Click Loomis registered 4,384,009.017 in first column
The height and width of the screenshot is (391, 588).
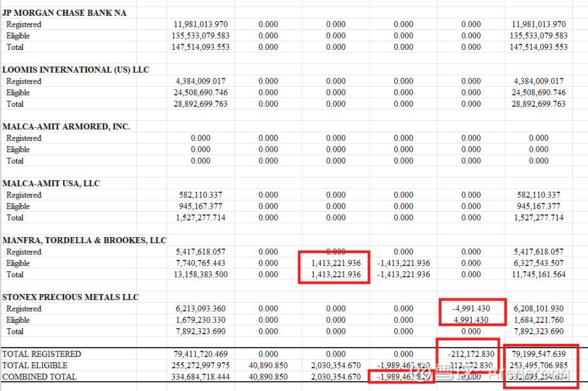[201, 81]
